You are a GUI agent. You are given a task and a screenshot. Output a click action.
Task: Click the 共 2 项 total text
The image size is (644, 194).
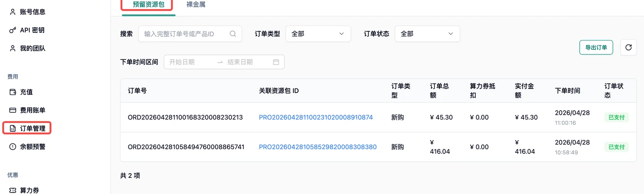click(x=130, y=176)
